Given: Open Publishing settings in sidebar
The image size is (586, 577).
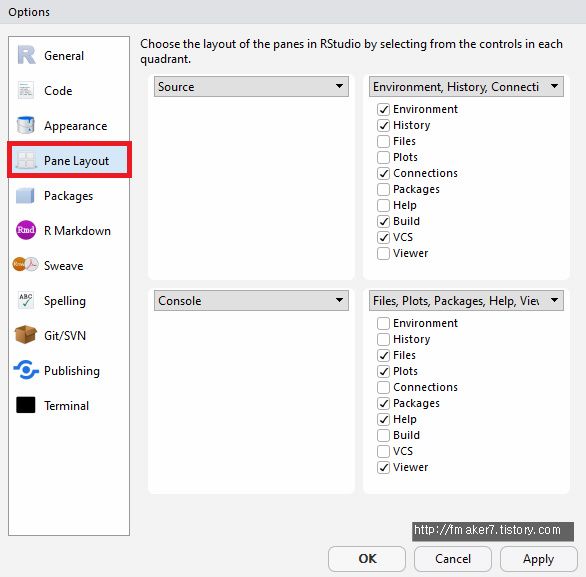Looking at the screenshot, I should point(69,371).
